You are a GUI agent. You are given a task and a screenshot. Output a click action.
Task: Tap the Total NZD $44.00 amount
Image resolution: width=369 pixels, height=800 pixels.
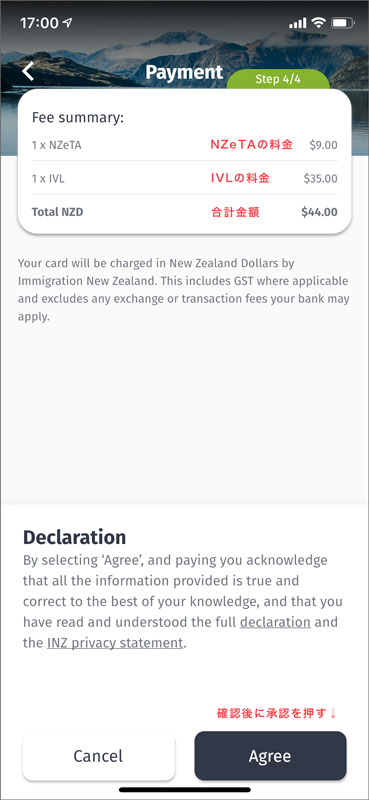(x=319, y=212)
